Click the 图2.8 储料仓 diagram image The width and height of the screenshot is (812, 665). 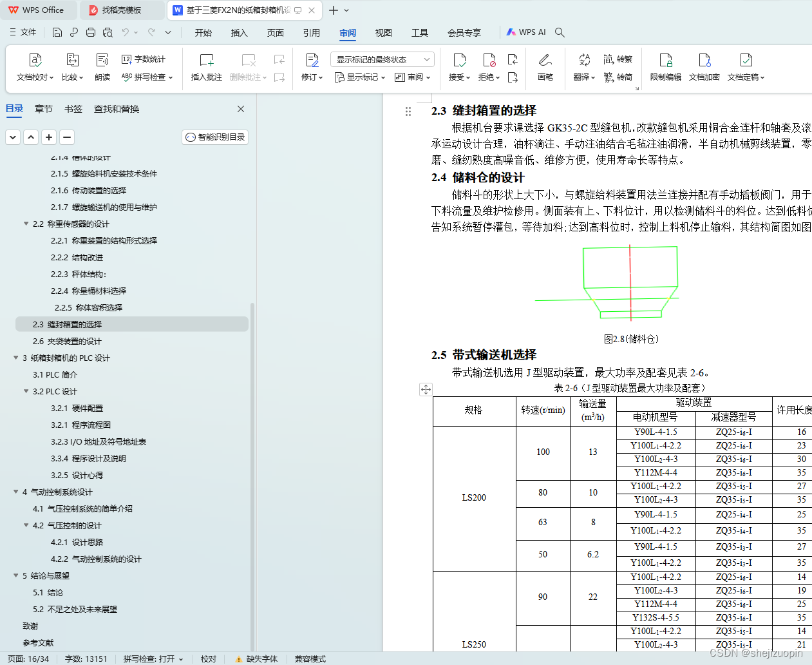(607, 282)
